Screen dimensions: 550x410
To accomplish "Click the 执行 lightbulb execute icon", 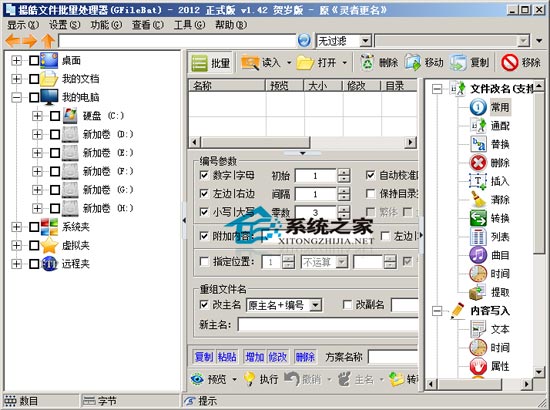I will point(249,379).
